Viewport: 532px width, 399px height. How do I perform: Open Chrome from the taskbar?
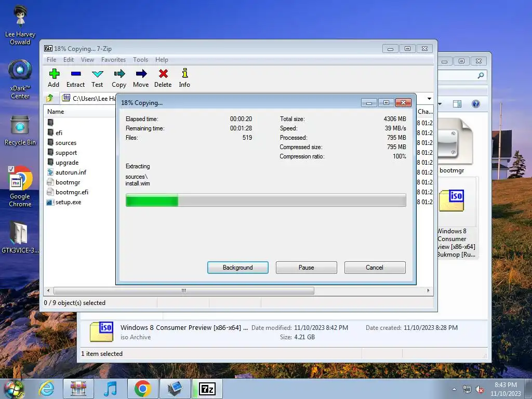pyautogui.click(x=142, y=389)
